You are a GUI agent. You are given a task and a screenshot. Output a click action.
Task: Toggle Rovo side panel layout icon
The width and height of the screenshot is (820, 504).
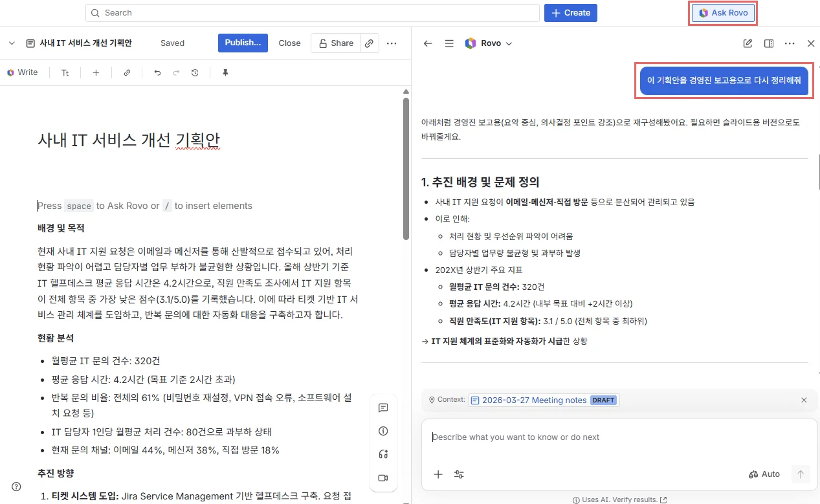(769, 43)
